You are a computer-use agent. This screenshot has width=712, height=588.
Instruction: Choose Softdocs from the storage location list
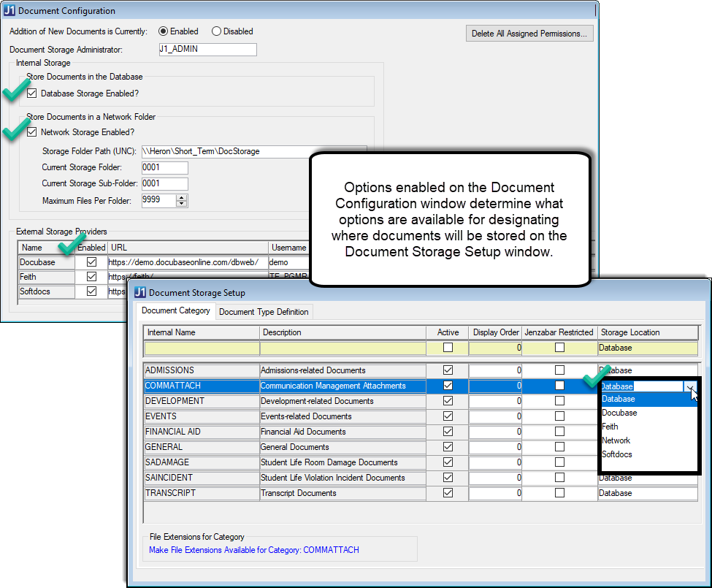[617, 454]
